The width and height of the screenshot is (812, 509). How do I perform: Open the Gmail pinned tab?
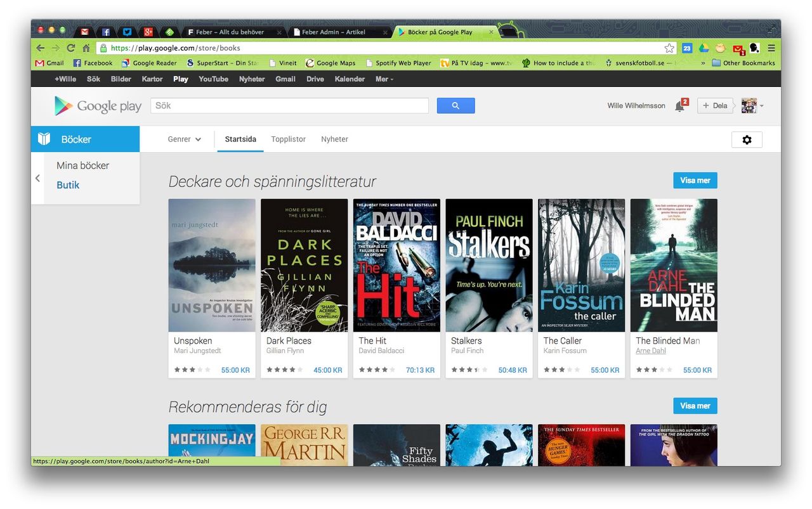pyautogui.click(x=84, y=32)
